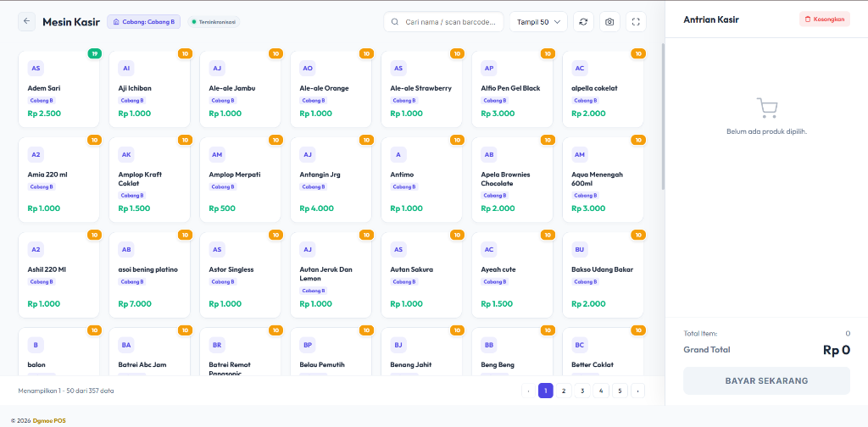Click the BB avatar on Beng Beng
The width and height of the screenshot is (868, 427).
pyautogui.click(x=489, y=345)
